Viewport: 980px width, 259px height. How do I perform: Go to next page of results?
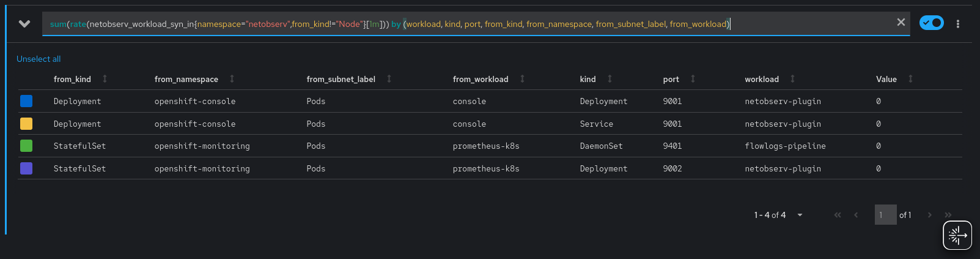point(929,215)
